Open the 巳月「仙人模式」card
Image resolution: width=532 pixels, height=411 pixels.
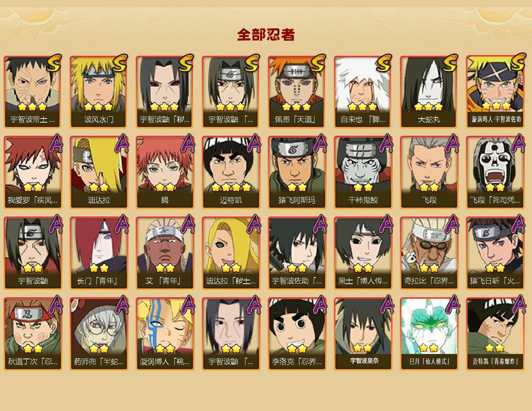point(429,334)
